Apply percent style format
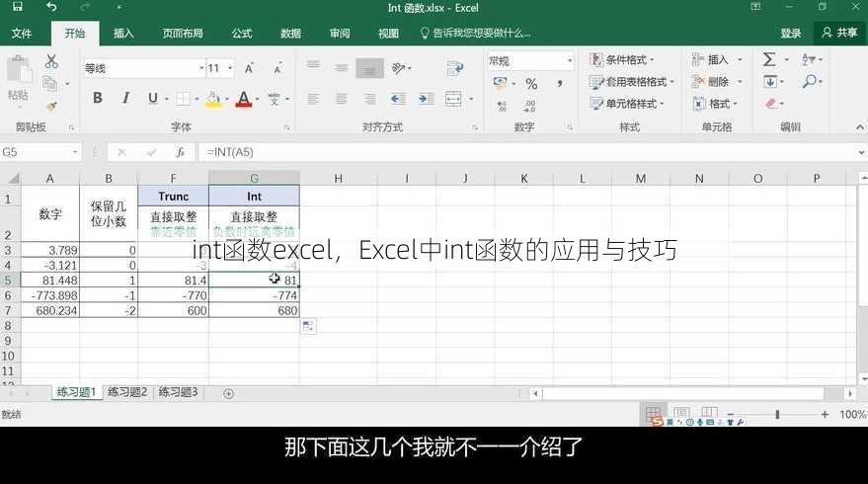 point(531,84)
